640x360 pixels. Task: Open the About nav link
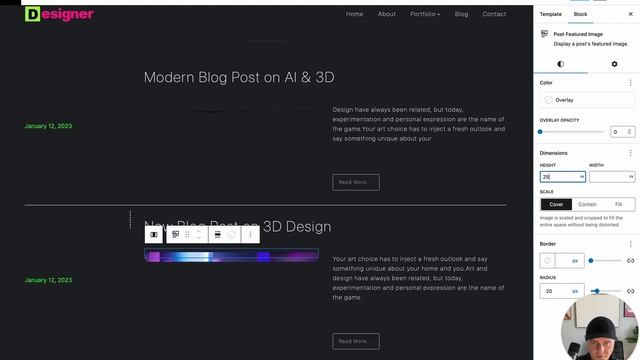point(387,14)
